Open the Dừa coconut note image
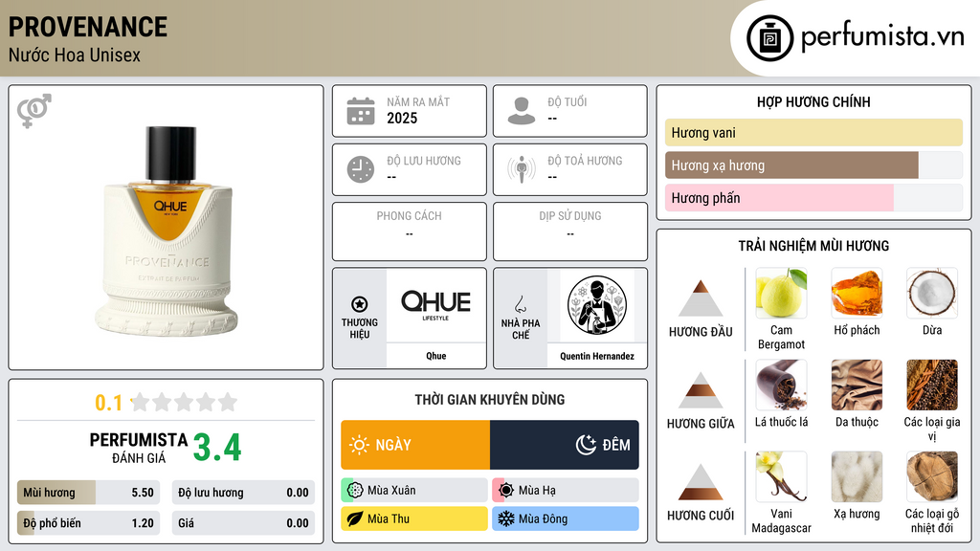Screen dimensions: 980x551 point(932,294)
